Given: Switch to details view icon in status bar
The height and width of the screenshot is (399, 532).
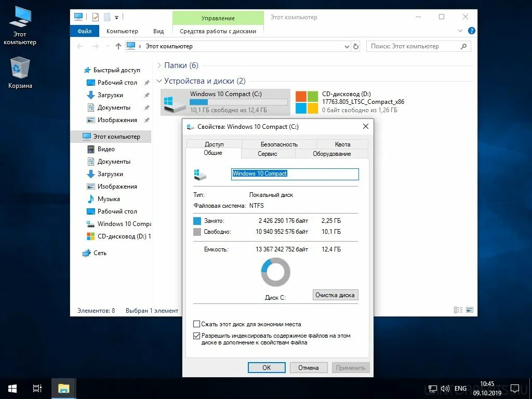Looking at the screenshot, I should click(458, 310).
